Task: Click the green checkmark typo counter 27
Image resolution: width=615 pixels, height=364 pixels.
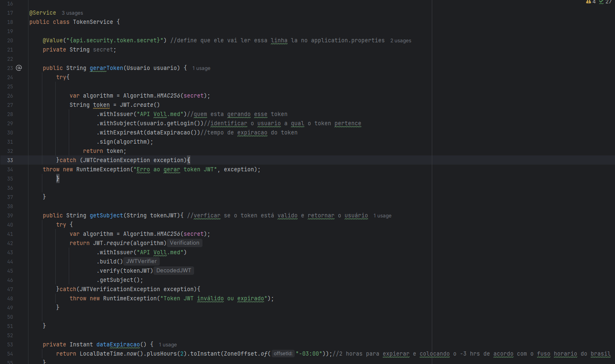Action: coord(605,2)
